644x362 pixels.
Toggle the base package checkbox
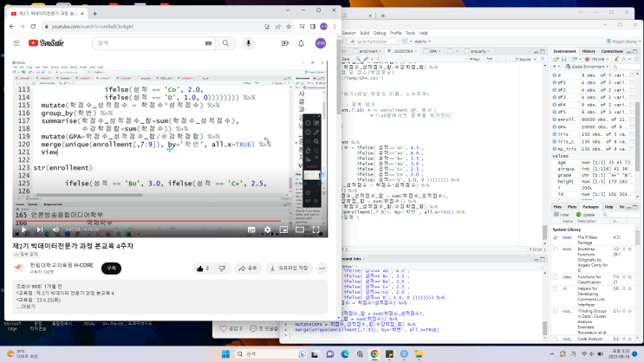[x=556, y=237]
